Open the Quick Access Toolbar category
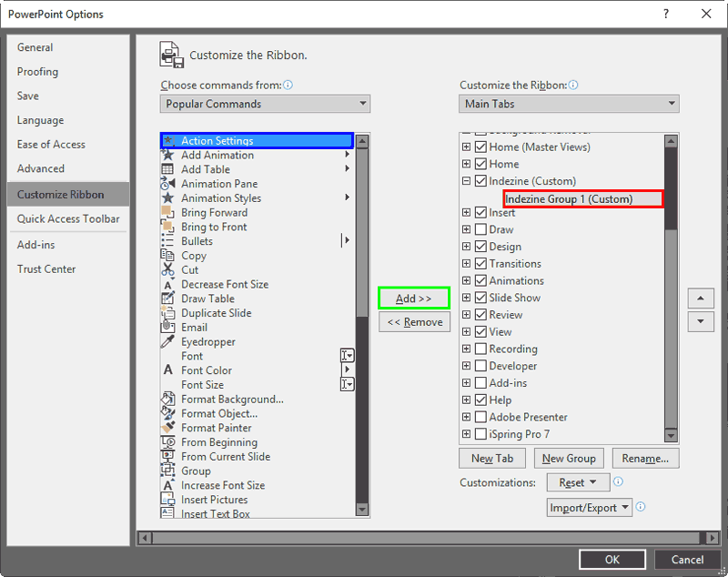 [x=68, y=218]
